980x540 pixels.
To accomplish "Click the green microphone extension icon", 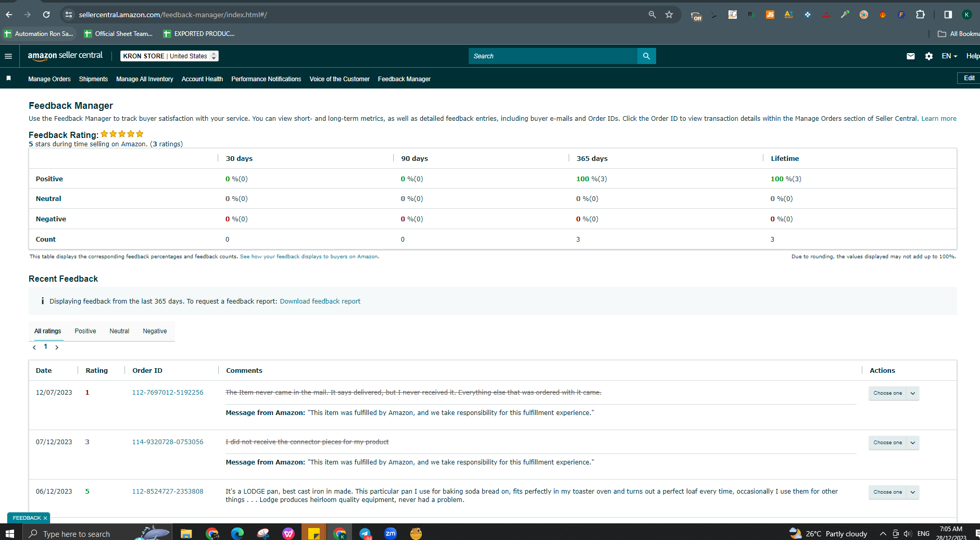I will (x=845, y=15).
